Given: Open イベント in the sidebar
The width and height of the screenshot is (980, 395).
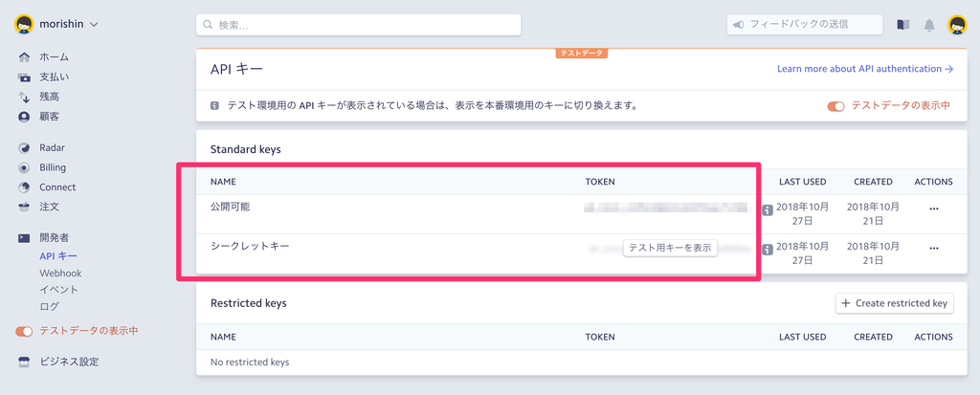Looking at the screenshot, I should 58,290.
